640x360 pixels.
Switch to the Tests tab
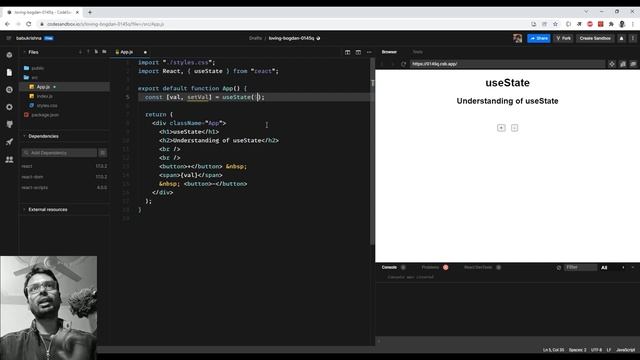(x=418, y=52)
